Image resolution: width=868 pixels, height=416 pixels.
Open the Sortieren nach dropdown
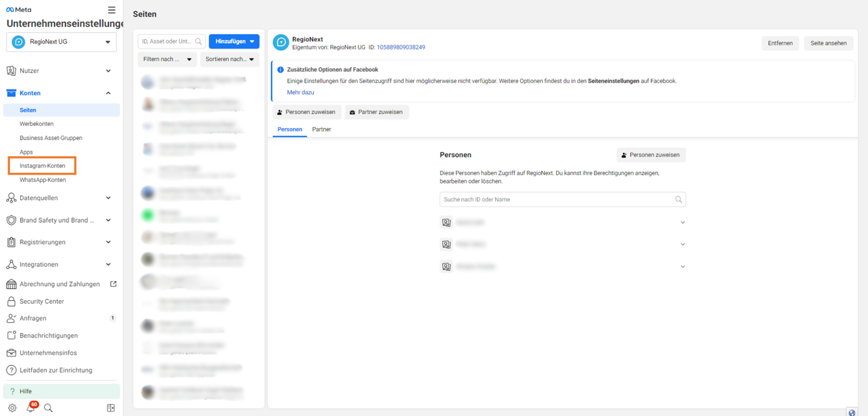pos(230,59)
